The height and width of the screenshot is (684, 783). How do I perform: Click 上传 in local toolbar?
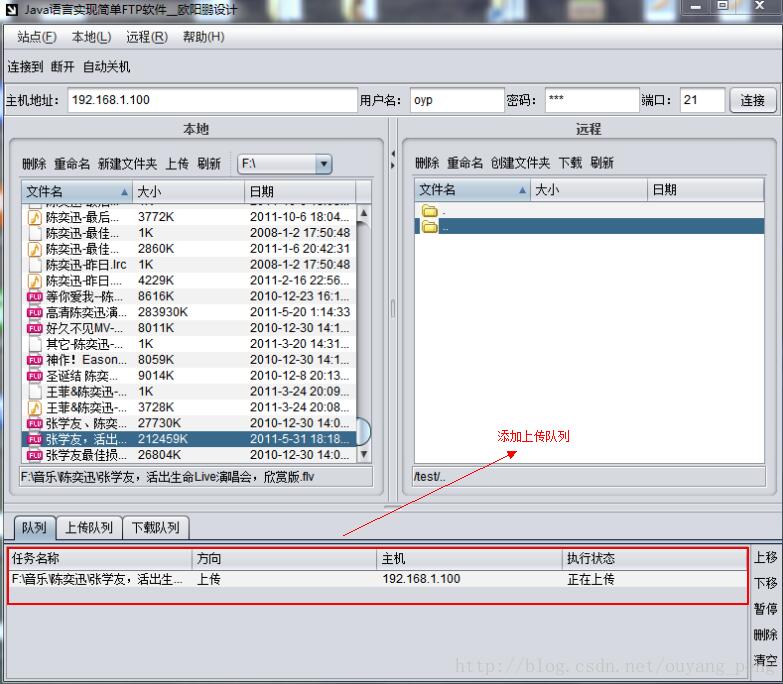[177, 164]
